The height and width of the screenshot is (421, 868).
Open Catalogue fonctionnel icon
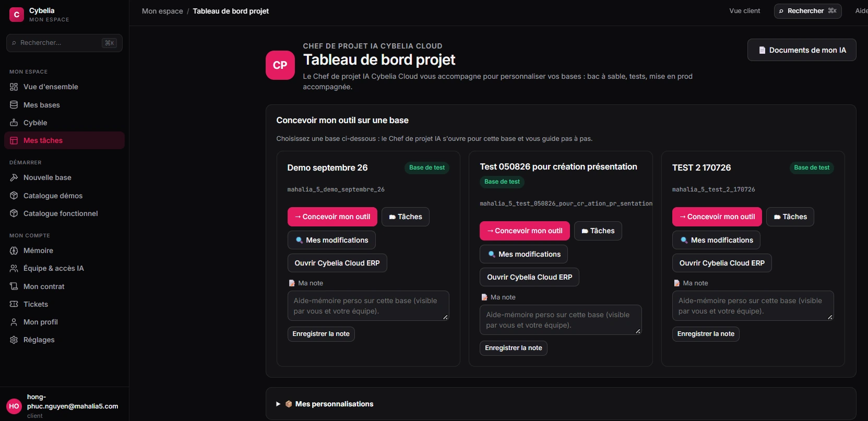14,213
